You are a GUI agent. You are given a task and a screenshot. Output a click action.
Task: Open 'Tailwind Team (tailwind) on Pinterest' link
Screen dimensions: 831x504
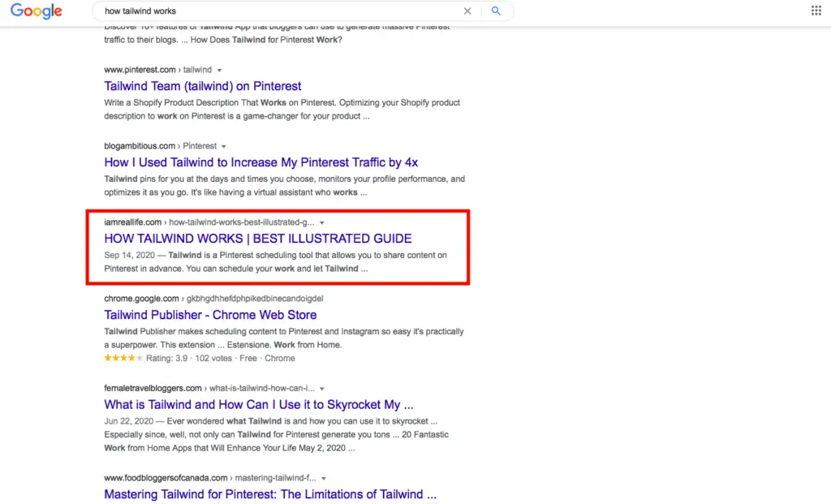tap(202, 86)
